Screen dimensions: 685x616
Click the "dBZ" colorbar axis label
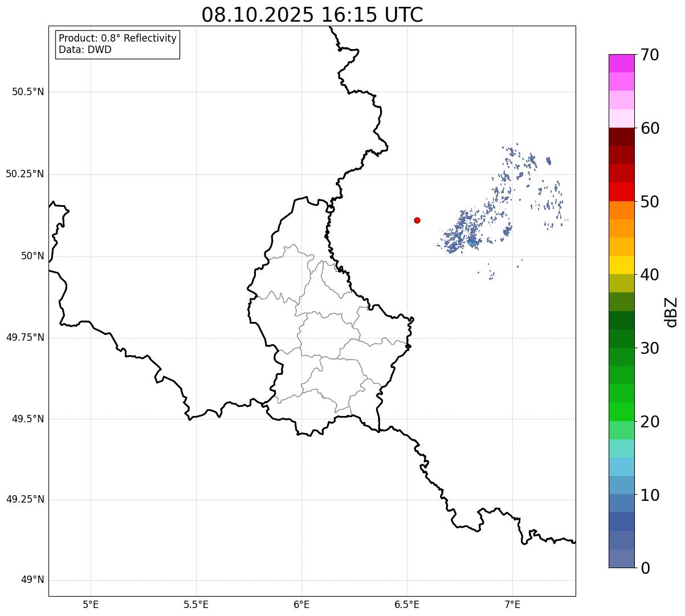point(671,312)
